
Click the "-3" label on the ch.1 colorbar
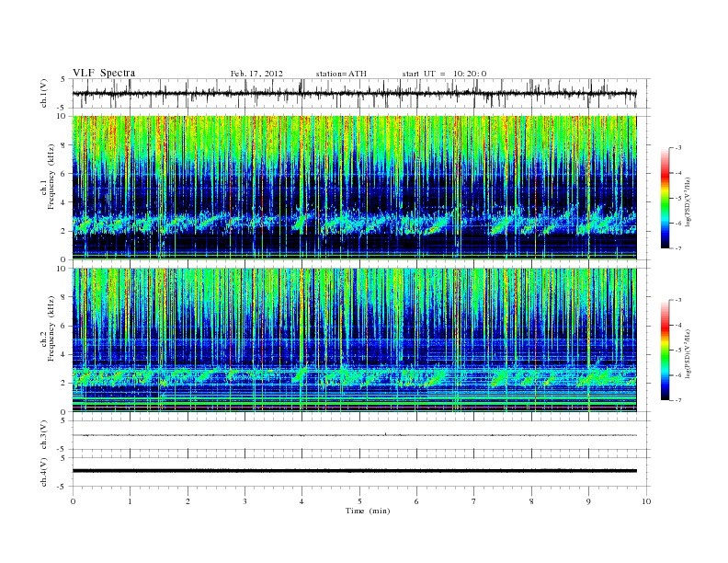[678, 148]
